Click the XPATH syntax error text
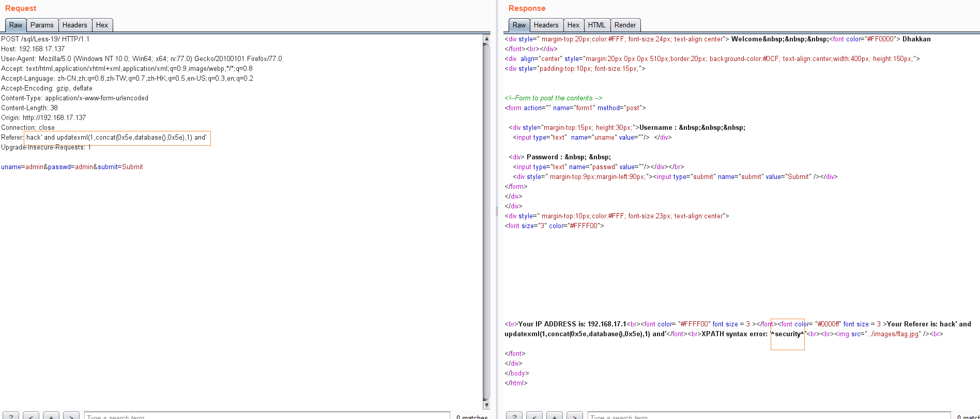The image size is (980, 419). (x=734, y=334)
